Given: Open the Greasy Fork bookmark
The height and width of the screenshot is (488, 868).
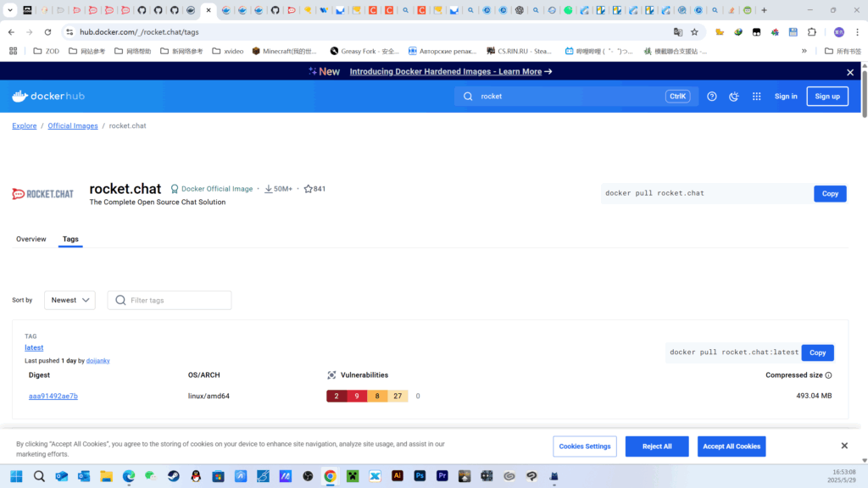Looking at the screenshot, I should [x=364, y=51].
